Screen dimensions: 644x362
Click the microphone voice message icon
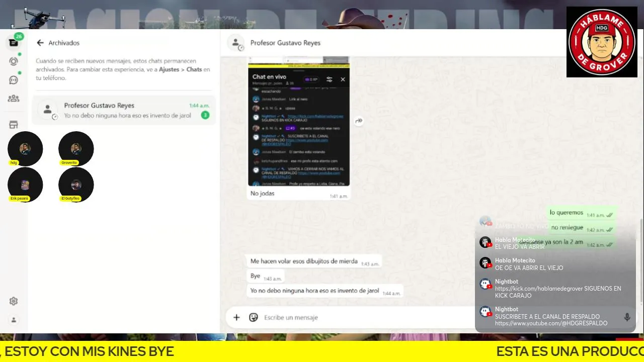click(627, 317)
